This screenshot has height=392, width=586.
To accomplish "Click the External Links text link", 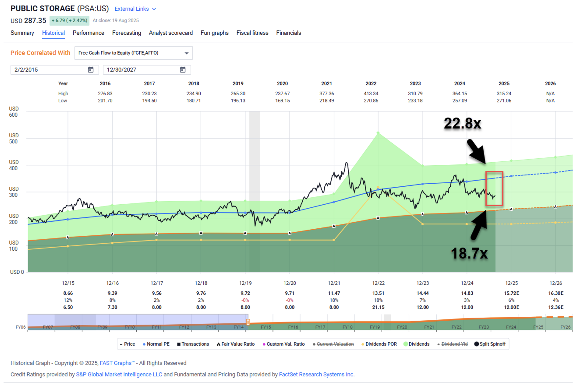I will click(132, 9).
